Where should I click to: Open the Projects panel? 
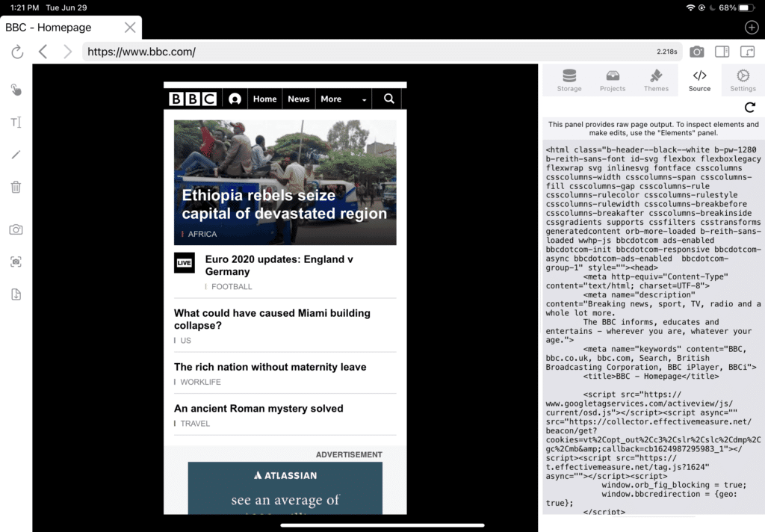[613, 81]
